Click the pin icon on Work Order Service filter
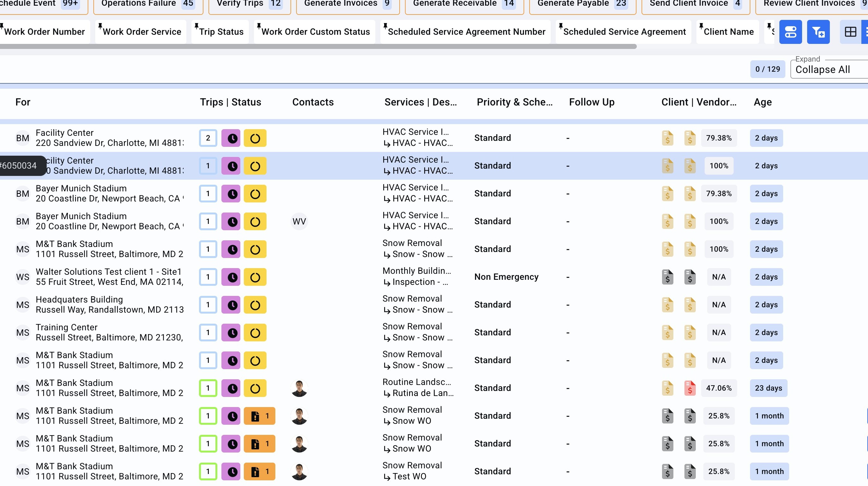The image size is (868, 486). 100,26
